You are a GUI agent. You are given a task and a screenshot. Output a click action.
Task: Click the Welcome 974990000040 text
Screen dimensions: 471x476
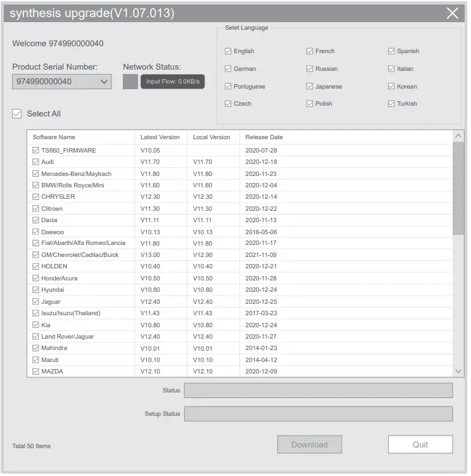58,44
